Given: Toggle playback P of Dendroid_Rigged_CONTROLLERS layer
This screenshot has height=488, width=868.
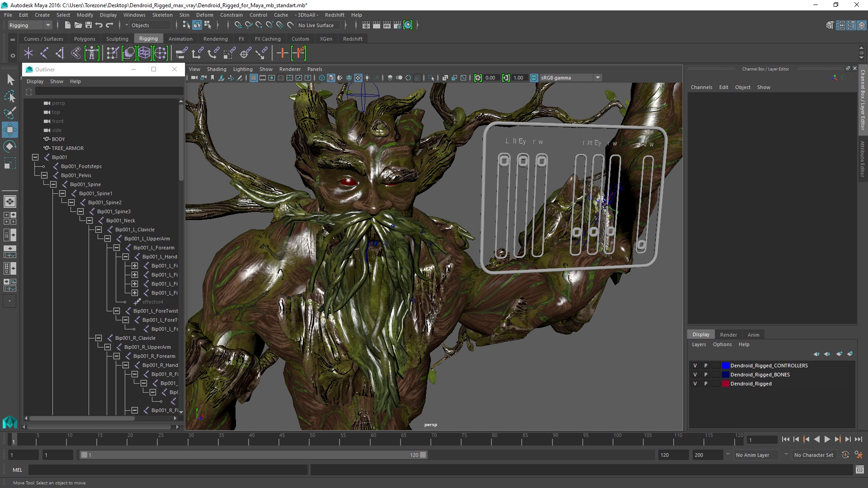Looking at the screenshot, I should pos(705,366).
